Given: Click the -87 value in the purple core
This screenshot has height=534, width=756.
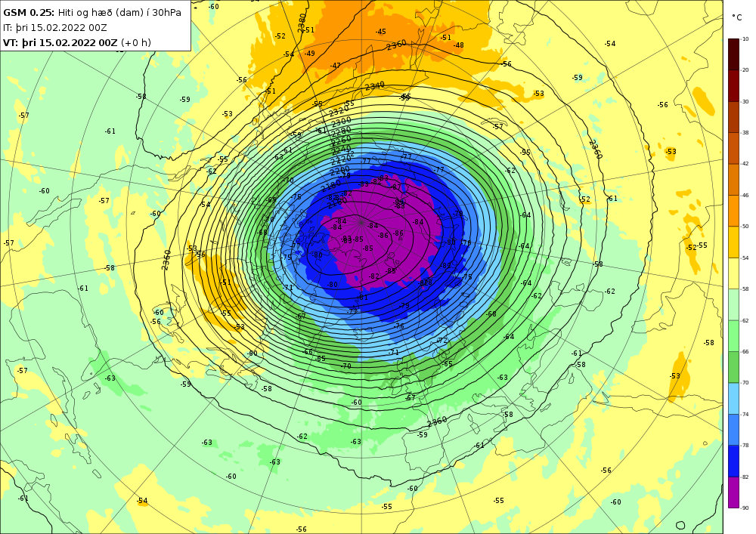Looking at the screenshot, I should [x=396, y=187].
